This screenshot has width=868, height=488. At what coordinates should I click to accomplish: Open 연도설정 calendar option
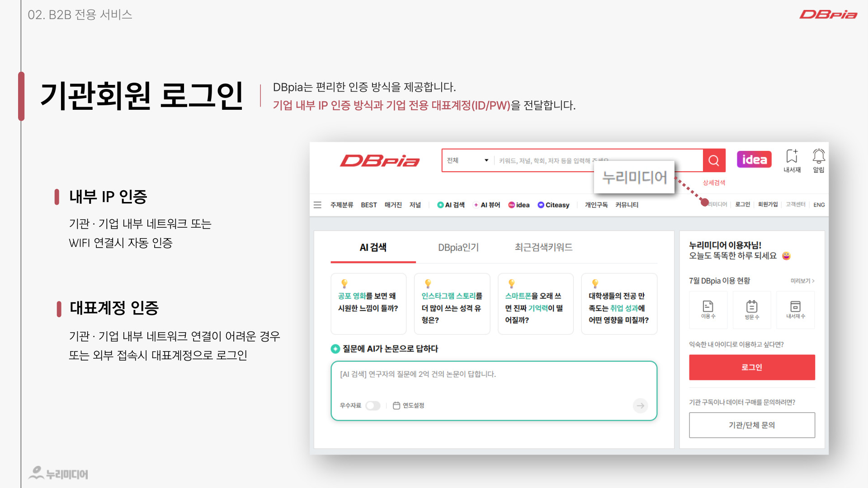click(x=408, y=406)
